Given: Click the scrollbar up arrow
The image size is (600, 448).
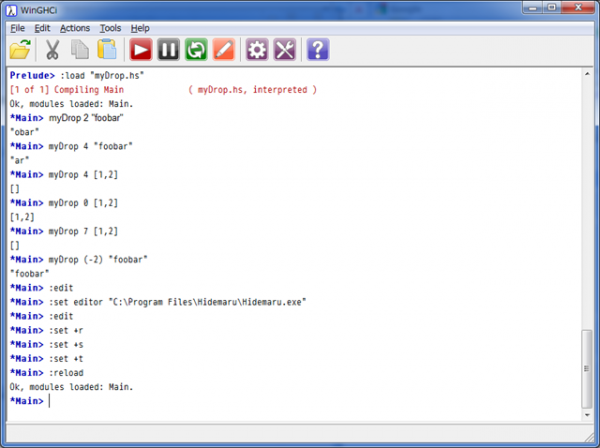Looking at the screenshot, I should click(x=586, y=76).
